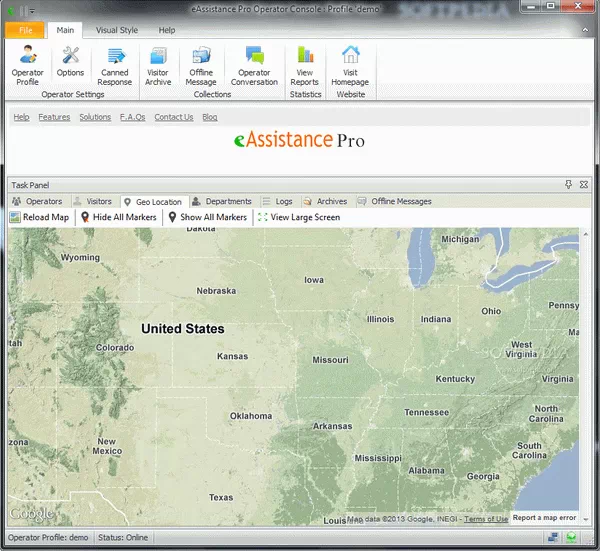The height and width of the screenshot is (551, 600).
Task: Click the map scrollbar up arrow
Action: pyautogui.click(x=585, y=233)
